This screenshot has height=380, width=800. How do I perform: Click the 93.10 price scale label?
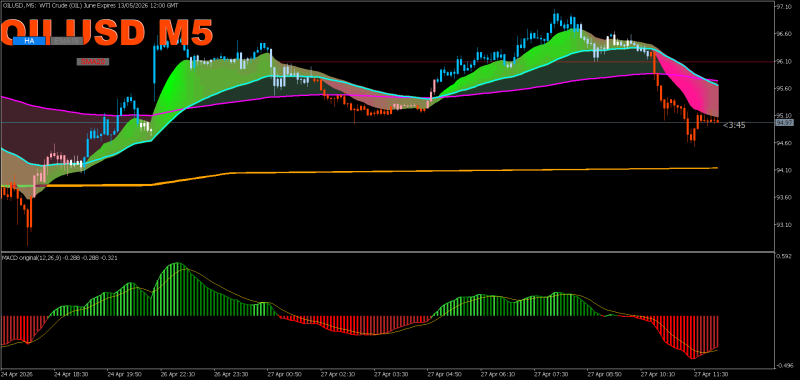785,225
